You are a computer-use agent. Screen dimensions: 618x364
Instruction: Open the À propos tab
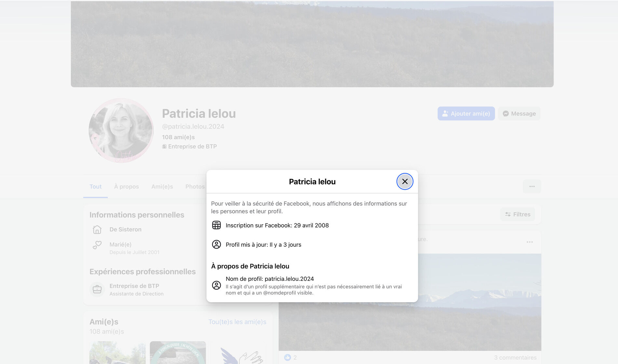pos(127,187)
